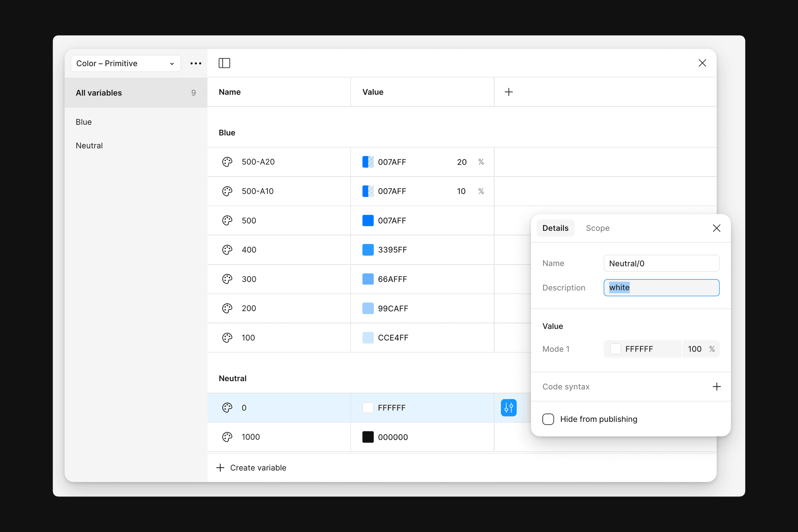Select the Details tab
The image size is (798, 532).
pyautogui.click(x=555, y=228)
